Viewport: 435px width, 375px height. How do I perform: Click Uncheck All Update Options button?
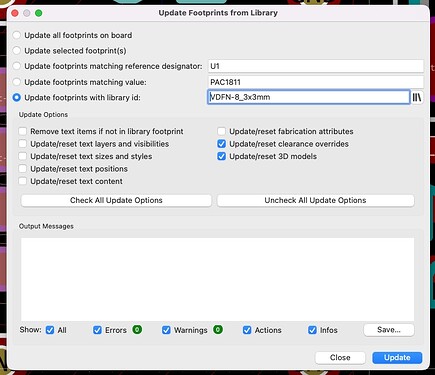(315, 200)
